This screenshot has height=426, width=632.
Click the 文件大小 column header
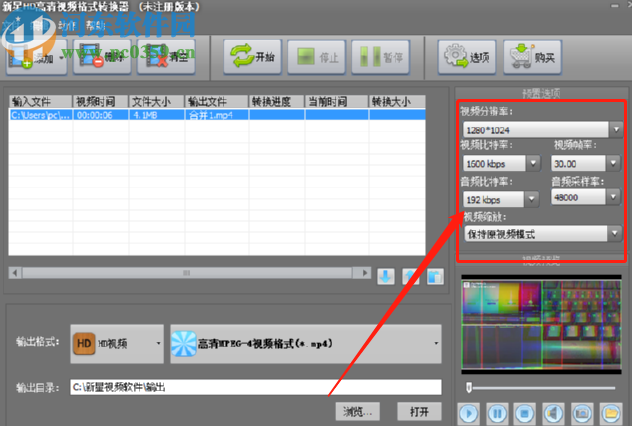(156, 102)
